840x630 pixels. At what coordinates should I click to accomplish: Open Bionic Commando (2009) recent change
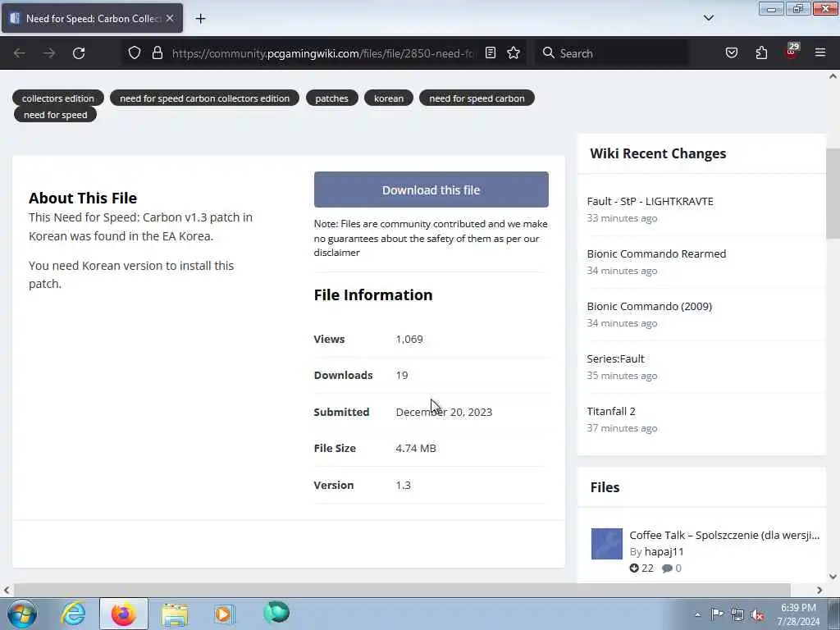pyautogui.click(x=650, y=306)
